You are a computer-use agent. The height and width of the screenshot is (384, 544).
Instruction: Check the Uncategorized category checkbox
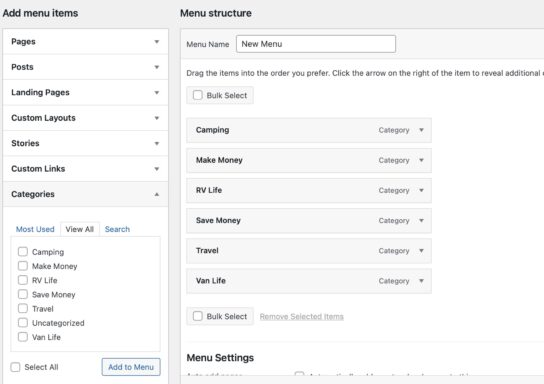(23, 323)
